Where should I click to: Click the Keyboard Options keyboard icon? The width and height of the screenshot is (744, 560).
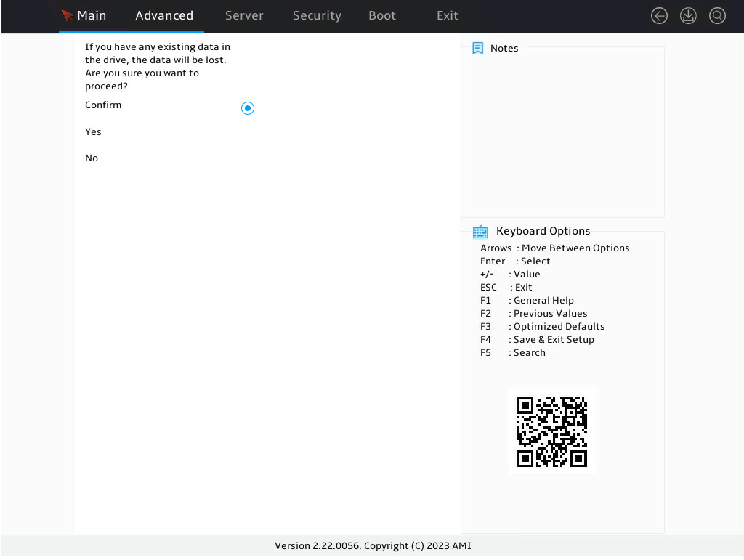coord(480,232)
